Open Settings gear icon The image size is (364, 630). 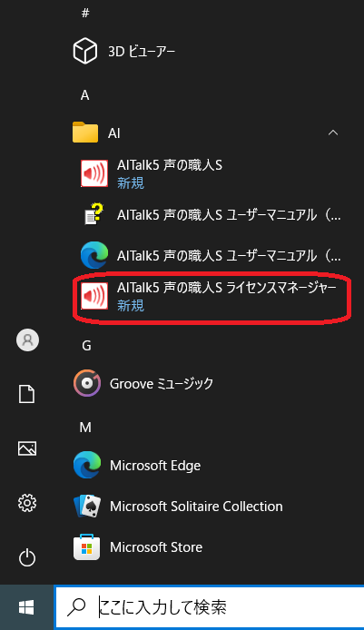tap(27, 503)
